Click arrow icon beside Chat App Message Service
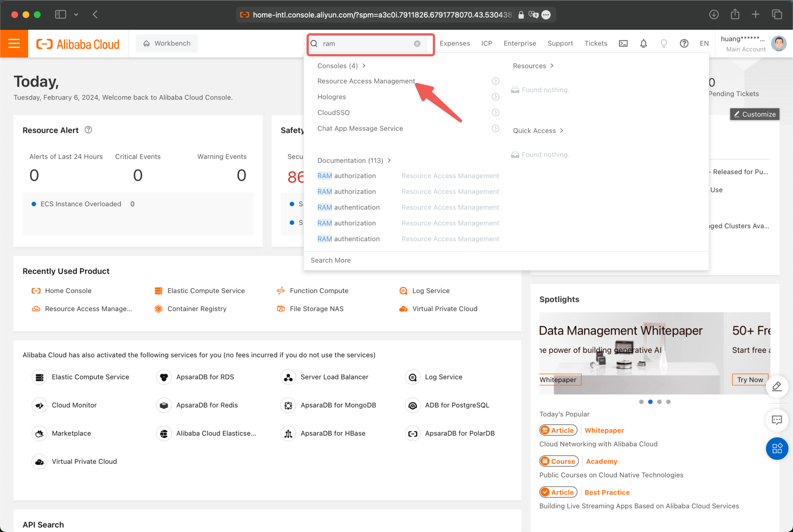This screenshot has width=793, height=532. pyautogui.click(x=495, y=128)
